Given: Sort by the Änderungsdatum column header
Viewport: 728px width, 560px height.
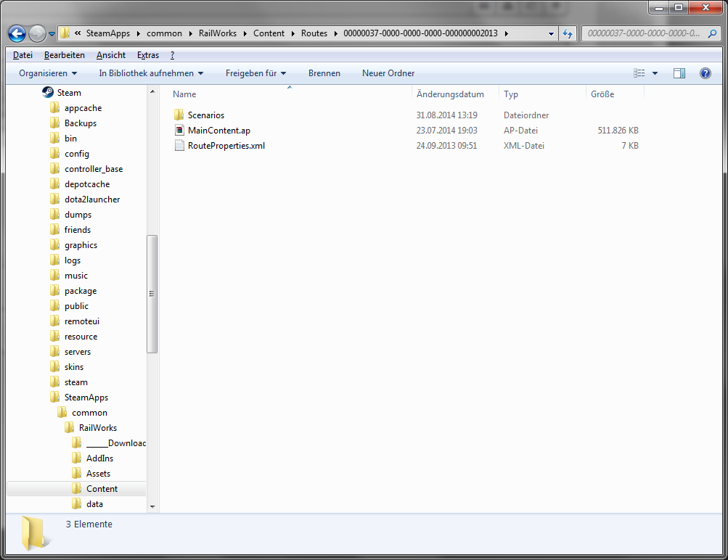Looking at the screenshot, I should 450,94.
